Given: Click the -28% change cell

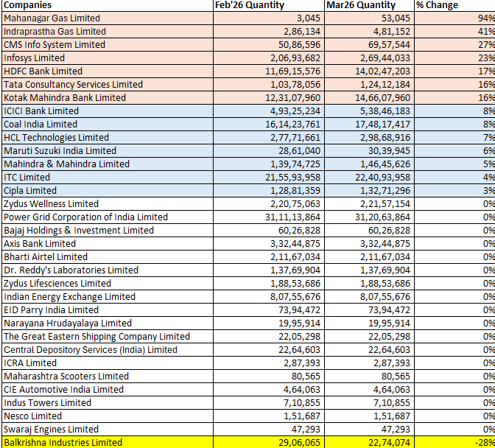Looking at the screenshot, I should pyautogui.click(x=455, y=442).
